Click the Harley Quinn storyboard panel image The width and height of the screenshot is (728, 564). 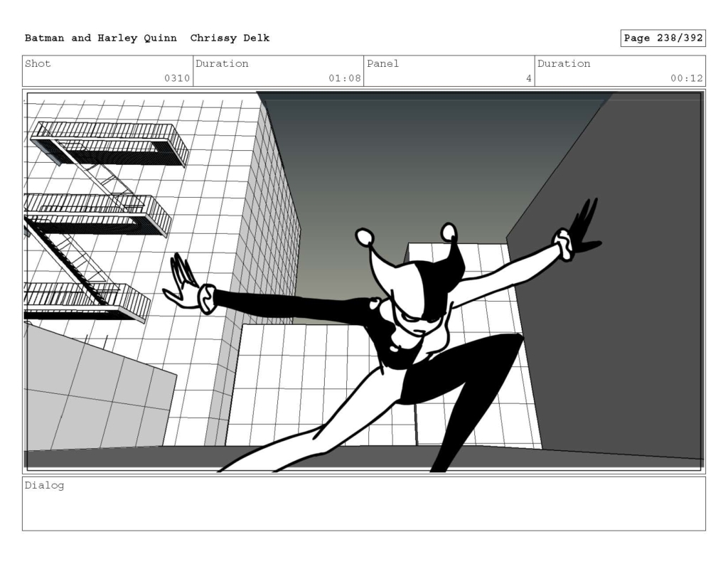click(364, 282)
